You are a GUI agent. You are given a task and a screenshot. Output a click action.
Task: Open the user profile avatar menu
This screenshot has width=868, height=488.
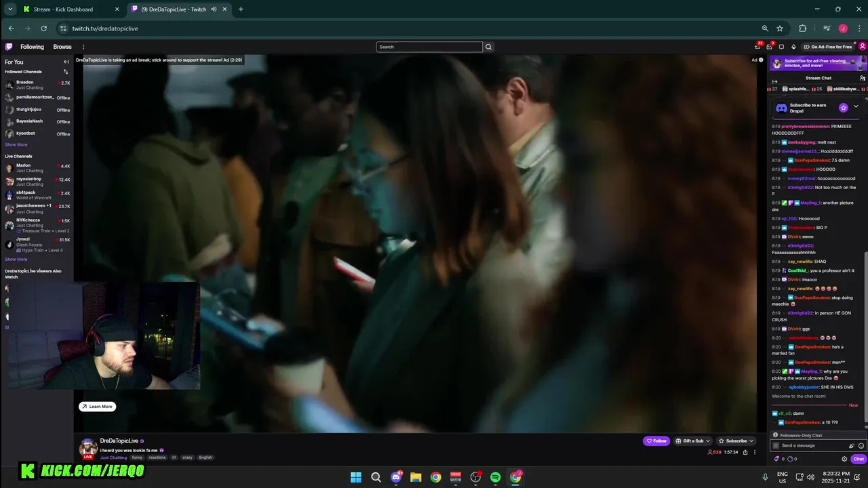pos(863,47)
